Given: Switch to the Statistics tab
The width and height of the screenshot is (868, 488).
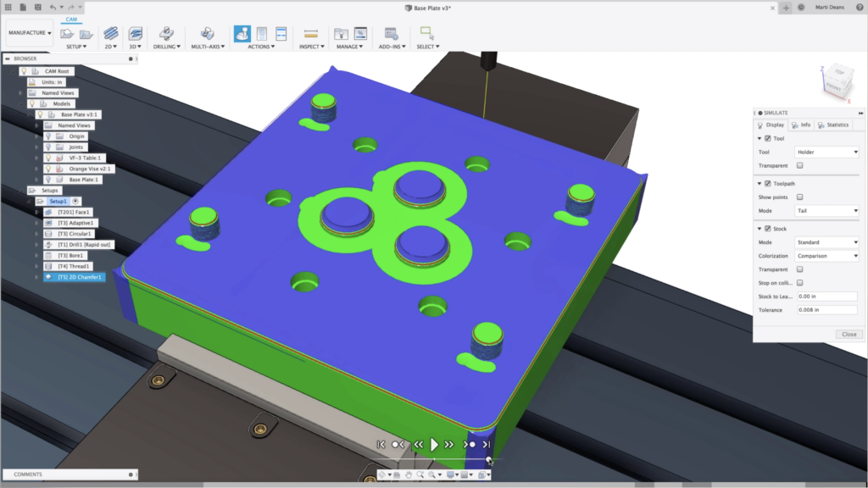Looking at the screenshot, I should click(x=833, y=125).
